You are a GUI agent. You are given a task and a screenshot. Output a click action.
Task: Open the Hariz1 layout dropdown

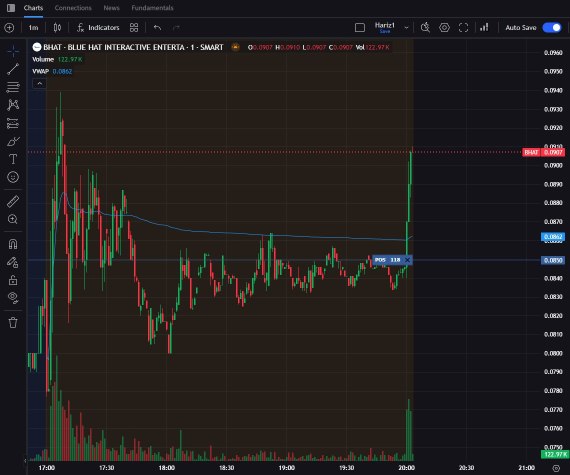tap(406, 28)
